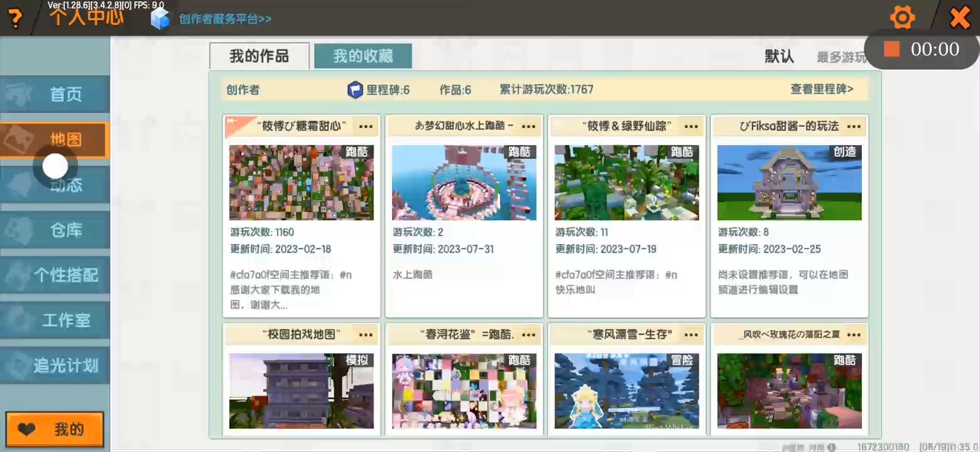Open three-dot menu for "校园拍戏地图"
Viewport: 980px width, 452px height.
pos(366,335)
